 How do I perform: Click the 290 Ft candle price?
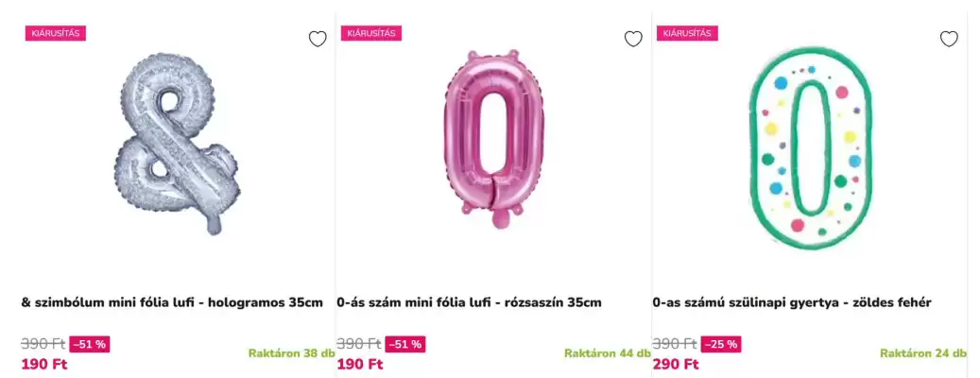coord(676,364)
